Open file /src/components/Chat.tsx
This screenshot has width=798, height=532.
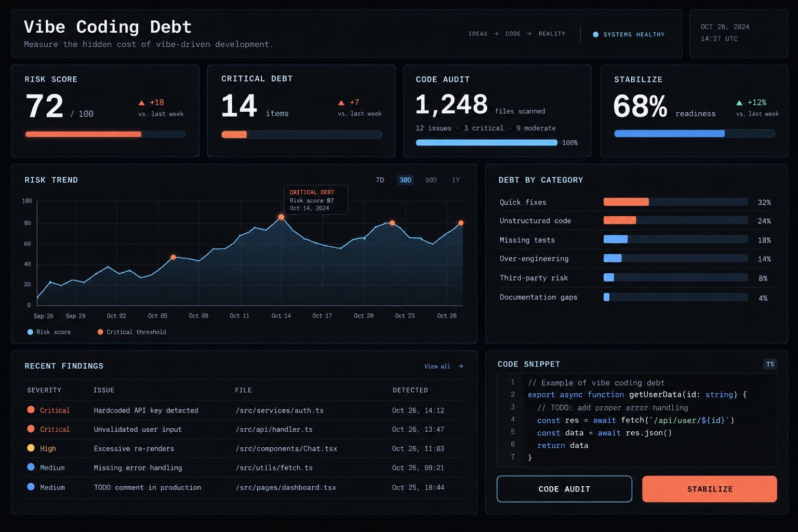pyautogui.click(x=286, y=449)
